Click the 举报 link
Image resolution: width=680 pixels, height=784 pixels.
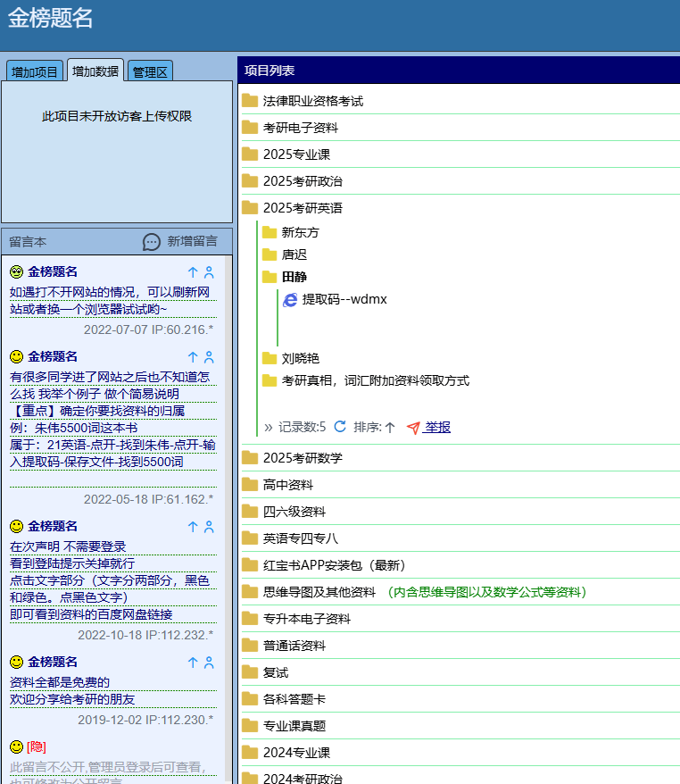tap(437, 427)
